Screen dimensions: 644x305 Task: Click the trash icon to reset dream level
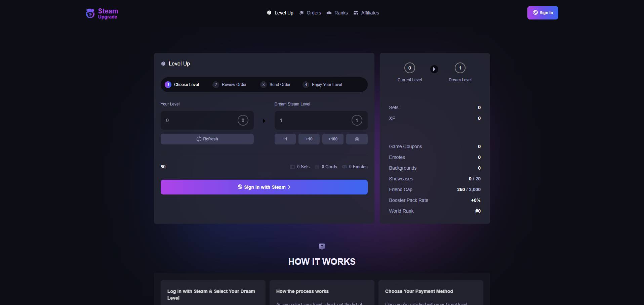[x=357, y=139]
